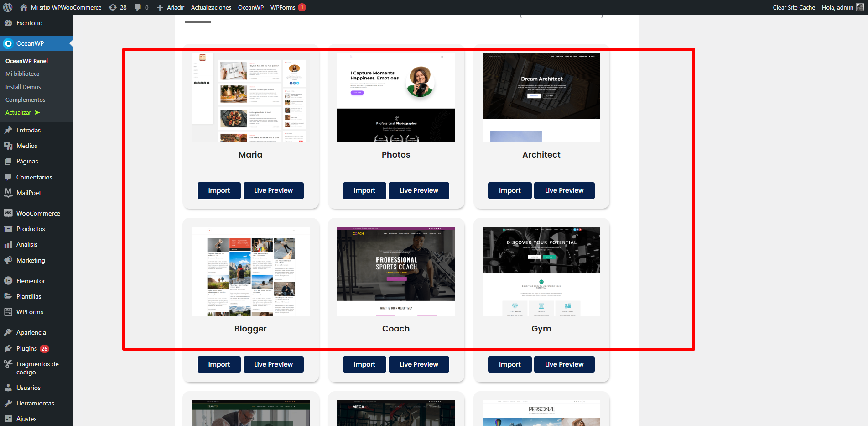Open the comments bubble in admin bar
Image resolution: width=868 pixels, height=426 pixels.
[141, 7]
